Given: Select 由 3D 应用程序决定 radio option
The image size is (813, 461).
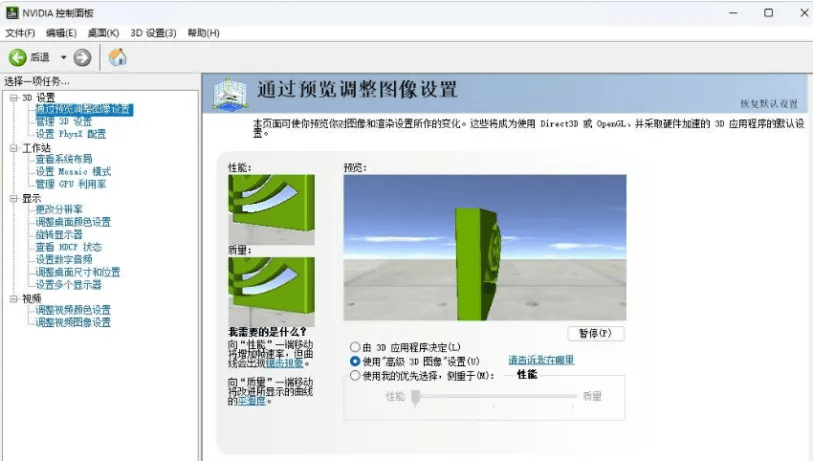Looking at the screenshot, I should coord(355,346).
